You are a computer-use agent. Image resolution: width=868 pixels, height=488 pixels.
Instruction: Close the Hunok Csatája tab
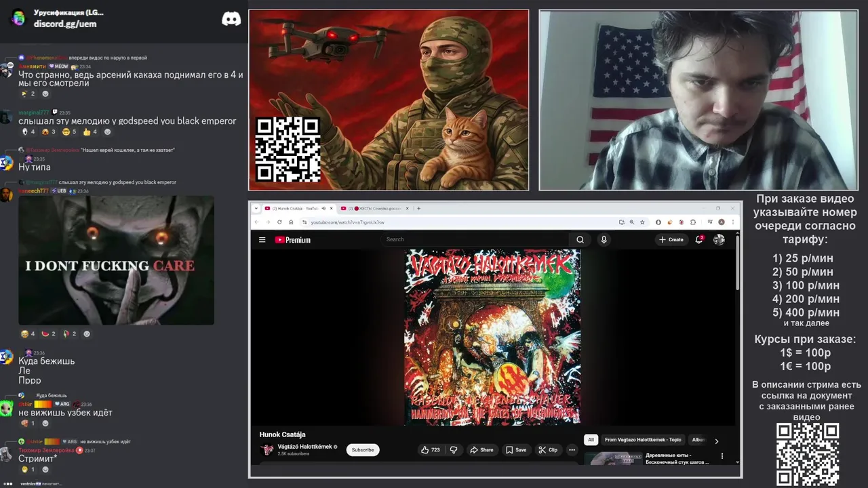click(331, 208)
